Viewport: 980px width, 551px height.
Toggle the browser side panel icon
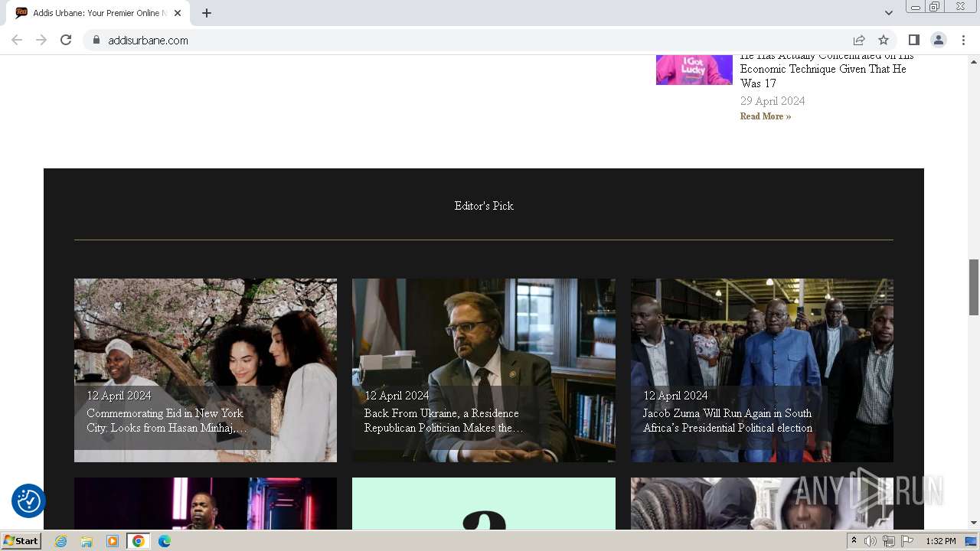[x=914, y=40]
